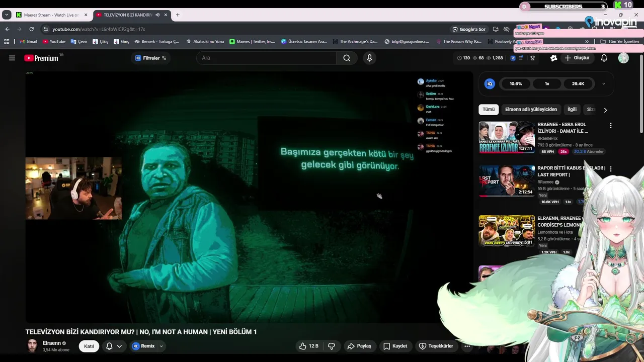Click the vidIQ list icon in header
Screen dimensions: 644x362
pos(521,58)
